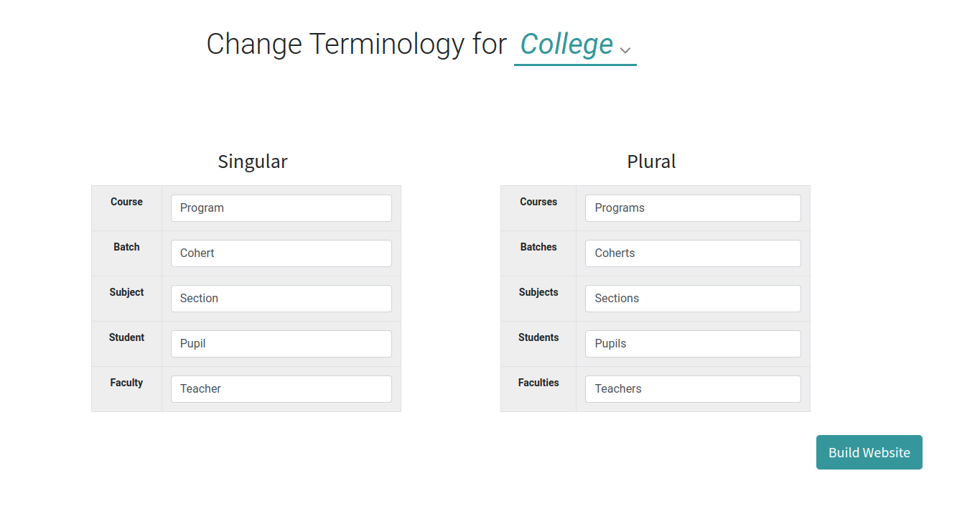
Task: Click the Plural table heading
Action: pyautogui.click(x=651, y=162)
